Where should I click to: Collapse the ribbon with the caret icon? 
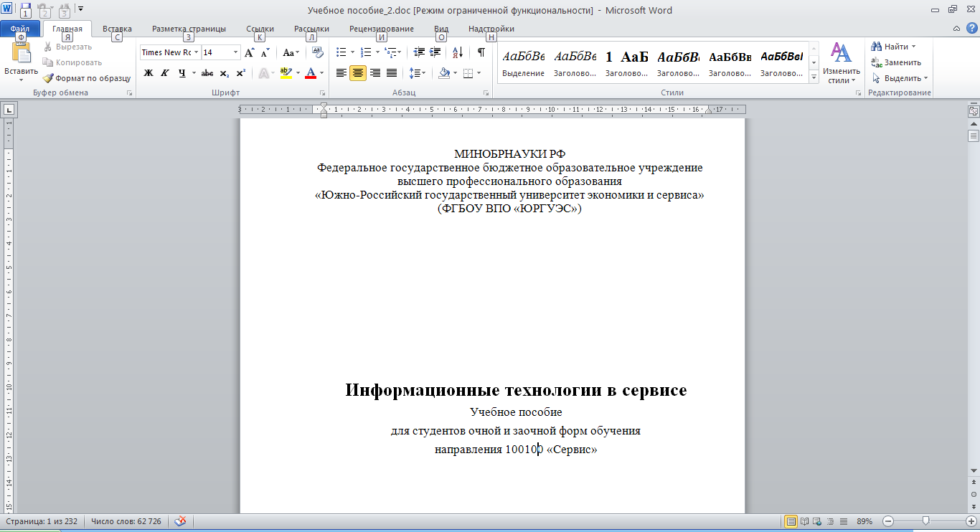pos(956,29)
